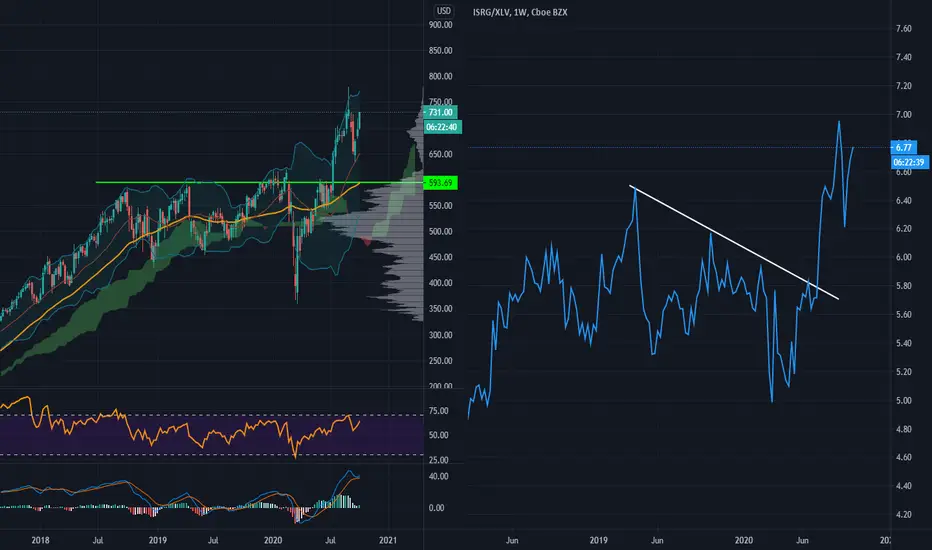Click the 6.00 ratio axis label
Image resolution: width=932 pixels, height=550 pixels.
(x=903, y=257)
